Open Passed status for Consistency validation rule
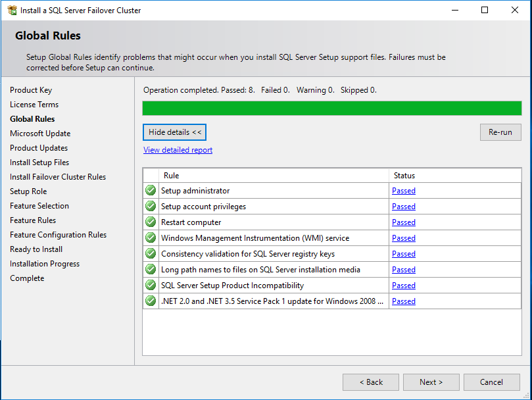 click(x=403, y=254)
